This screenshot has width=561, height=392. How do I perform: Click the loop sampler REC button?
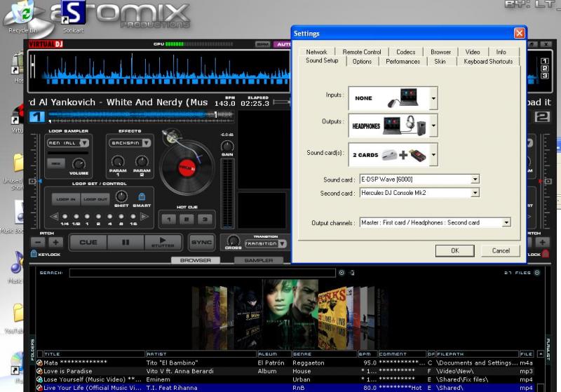pos(56,163)
